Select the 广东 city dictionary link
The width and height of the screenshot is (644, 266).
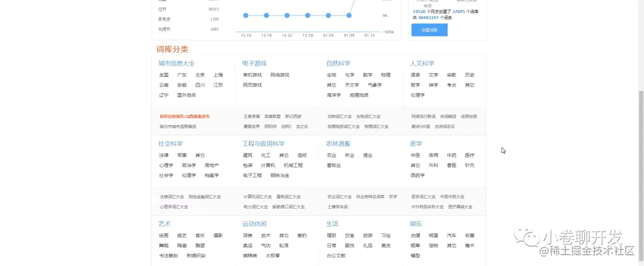coord(181,75)
